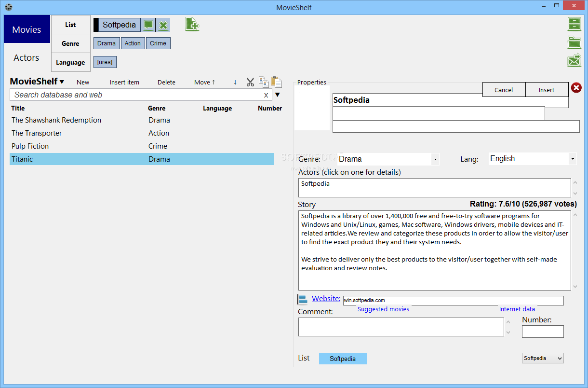
Task: Click the Softpedia title field
Action: tap(451, 100)
